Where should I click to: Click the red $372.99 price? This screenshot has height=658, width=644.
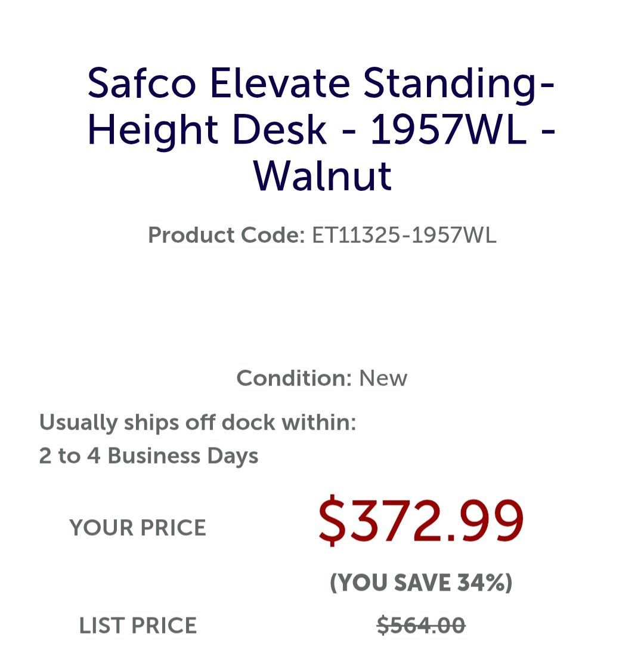pyautogui.click(x=421, y=520)
